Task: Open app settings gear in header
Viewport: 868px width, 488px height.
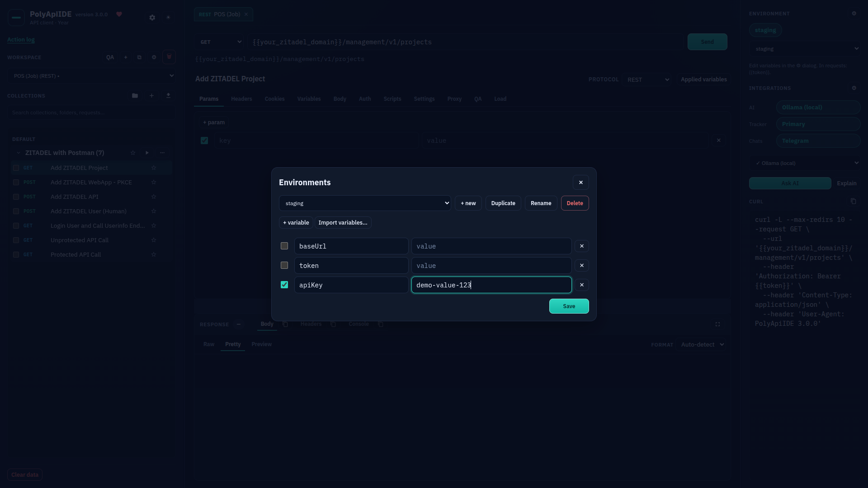Action: (152, 18)
